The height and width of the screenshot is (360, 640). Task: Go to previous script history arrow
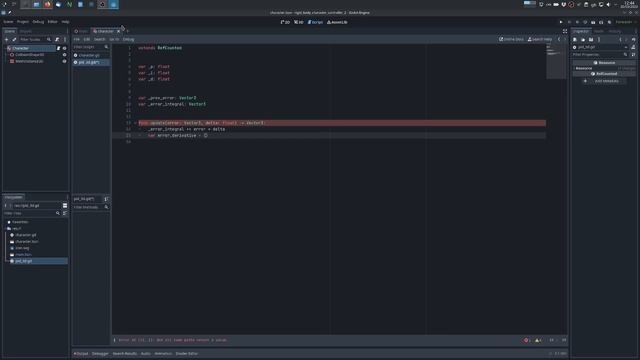pyautogui.click(x=559, y=39)
